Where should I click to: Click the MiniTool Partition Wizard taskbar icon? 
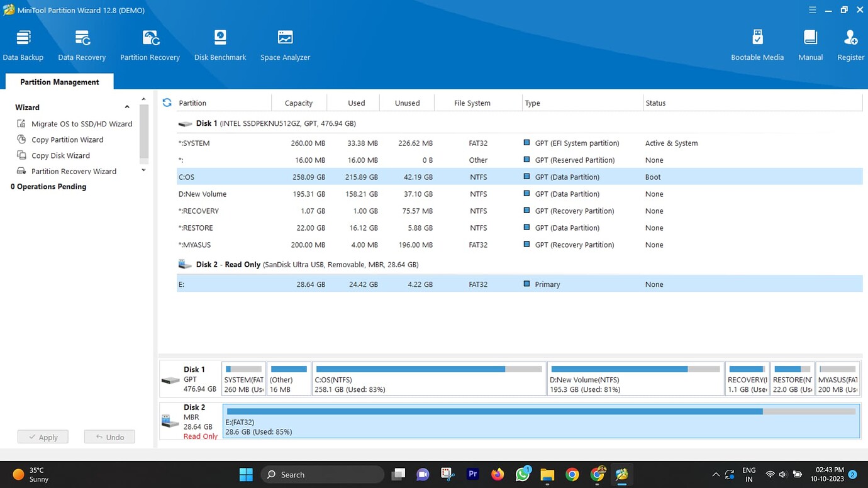621,475
